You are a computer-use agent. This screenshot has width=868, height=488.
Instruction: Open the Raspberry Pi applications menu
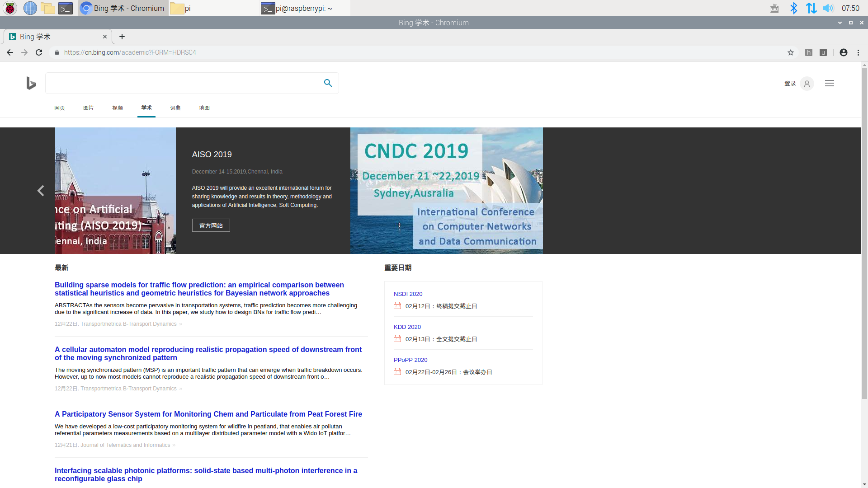[x=10, y=8]
